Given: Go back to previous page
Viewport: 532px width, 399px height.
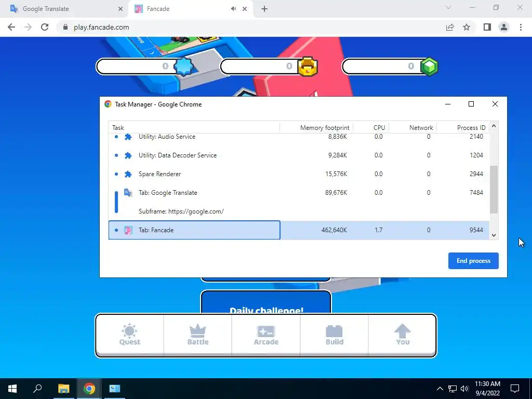Looking at the screenshot, I should coord(11,27).
